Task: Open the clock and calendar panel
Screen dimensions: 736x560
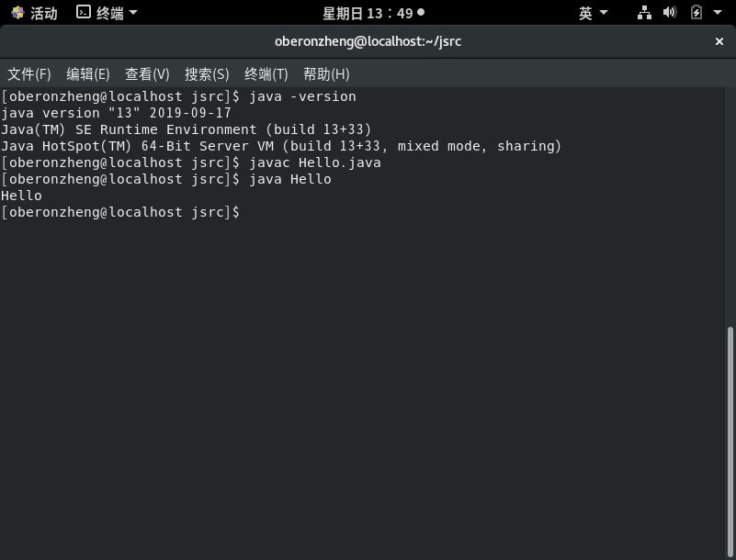Action: click(x=368, y=13)
